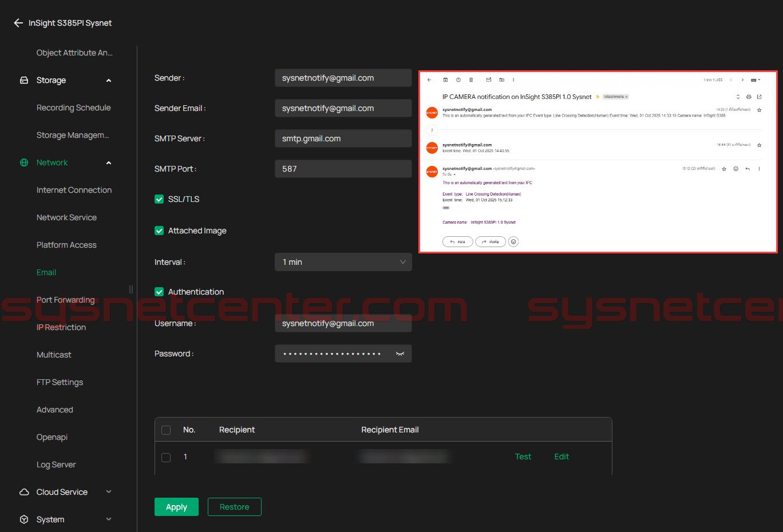Screen dimensions: 783x532
Task: Toggle the Authentication checkbox
Action: coord(159,292)
